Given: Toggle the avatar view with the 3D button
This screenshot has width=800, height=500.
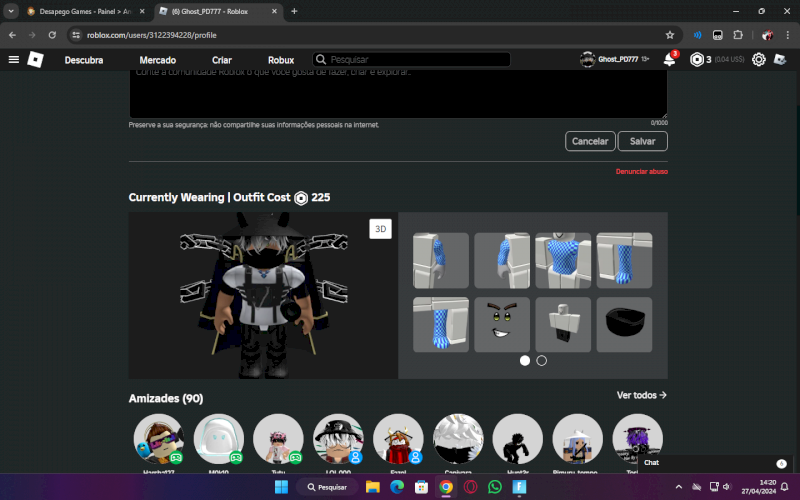Looking at the screenshot, I should [x=381, y=229].
